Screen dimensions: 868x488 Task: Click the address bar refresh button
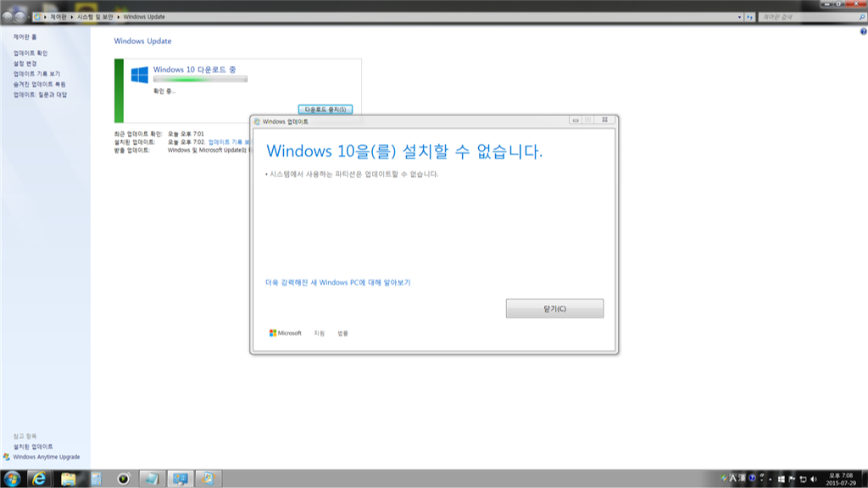coord(749,17)
